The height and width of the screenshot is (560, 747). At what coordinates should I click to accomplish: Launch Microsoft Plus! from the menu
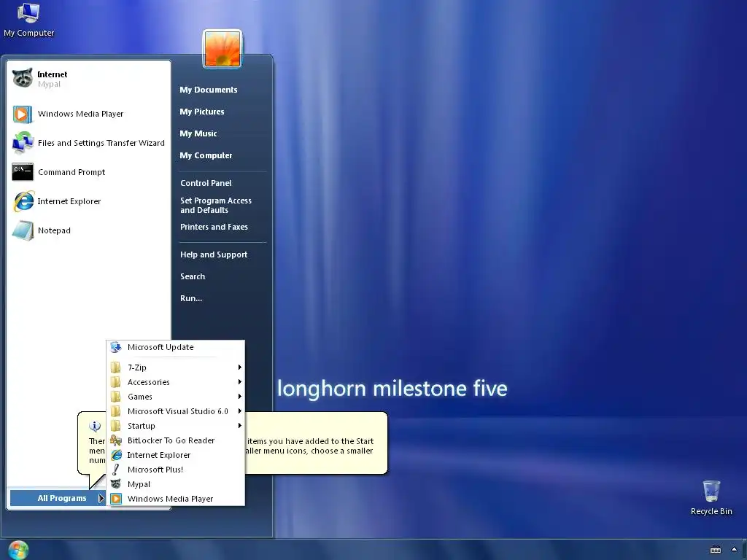coord(175,470)
